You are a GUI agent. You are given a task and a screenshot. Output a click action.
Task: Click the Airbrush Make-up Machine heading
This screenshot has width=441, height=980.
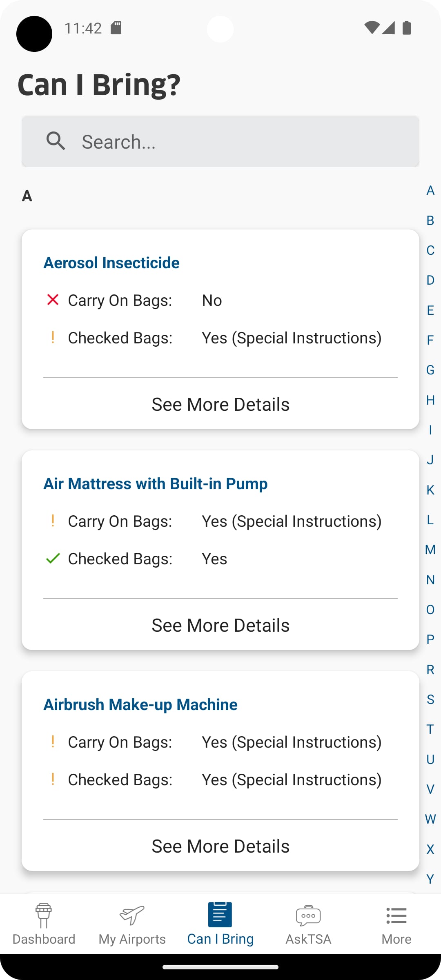pos(140,705)
